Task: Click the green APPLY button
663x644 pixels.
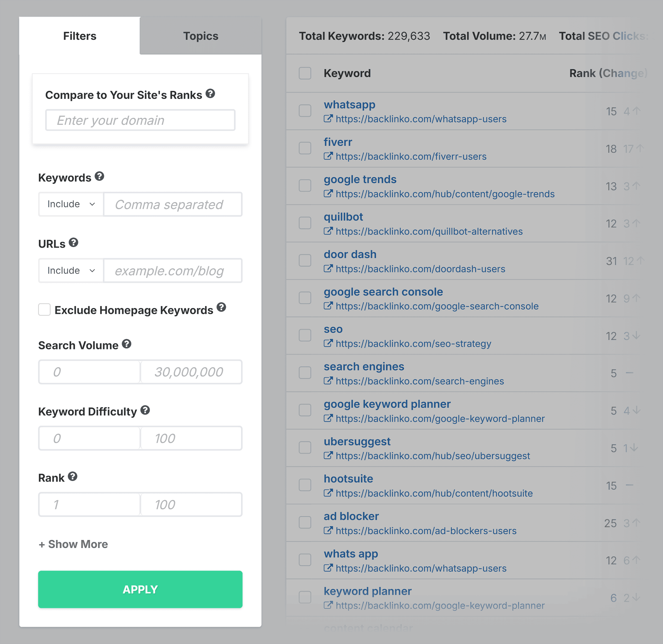Action: 140,589
